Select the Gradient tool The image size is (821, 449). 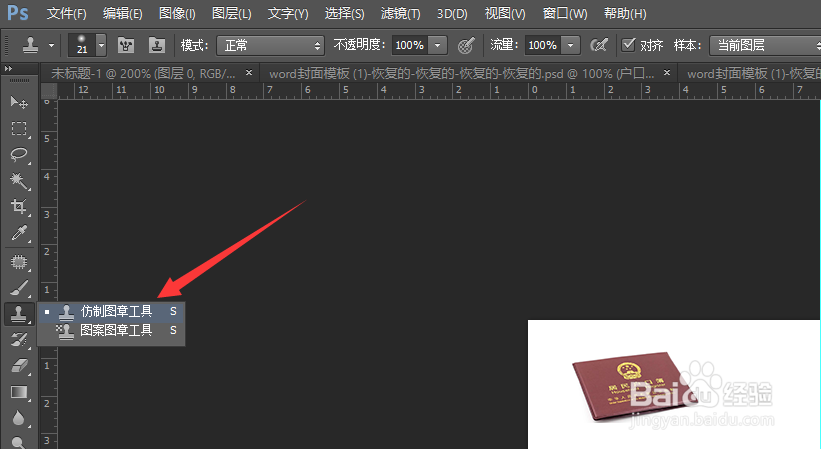19,392
